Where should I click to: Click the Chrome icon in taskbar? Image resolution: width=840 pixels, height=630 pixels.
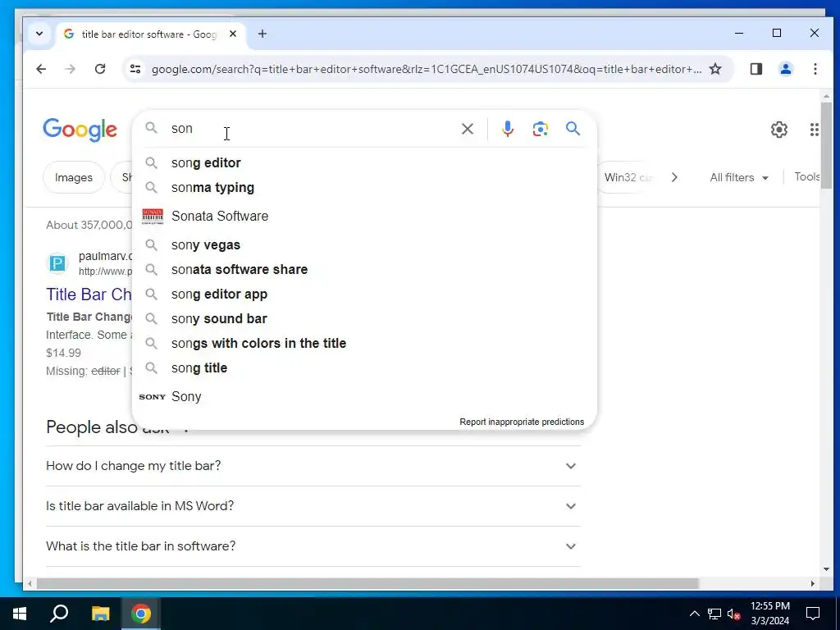click(x=141, y=614)
